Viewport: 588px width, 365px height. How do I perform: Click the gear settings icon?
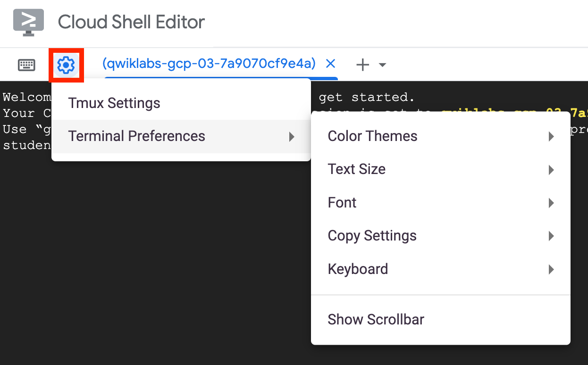click(66, 65)
